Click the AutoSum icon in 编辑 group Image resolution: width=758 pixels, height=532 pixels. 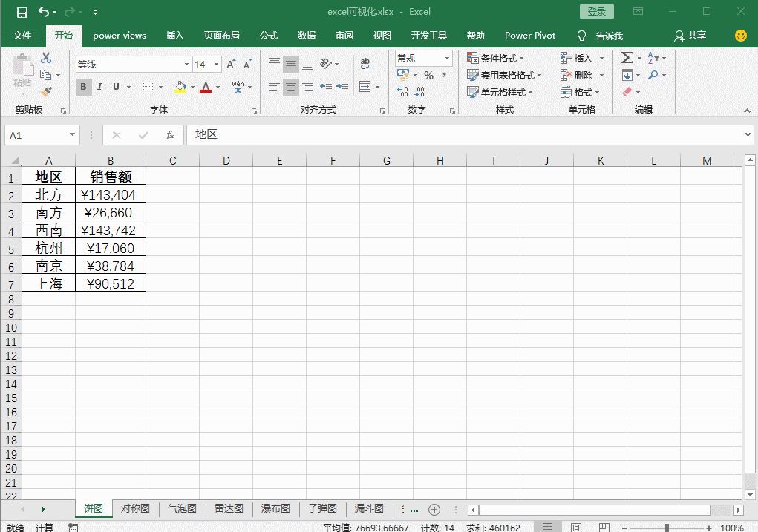coord(627,58)
